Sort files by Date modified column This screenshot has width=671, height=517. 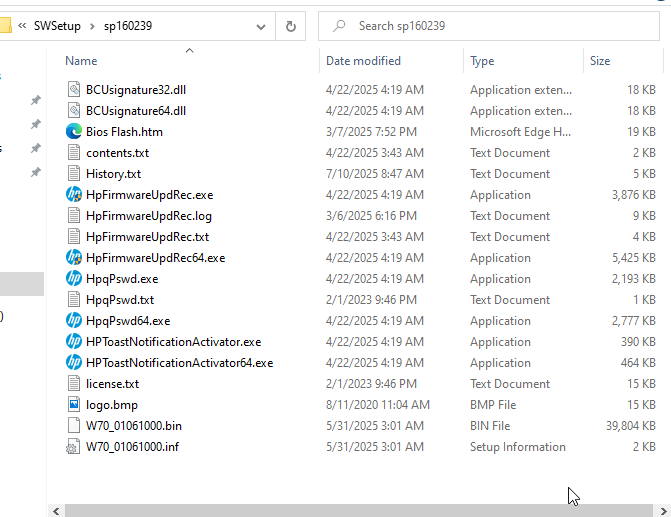coord(363,61)
